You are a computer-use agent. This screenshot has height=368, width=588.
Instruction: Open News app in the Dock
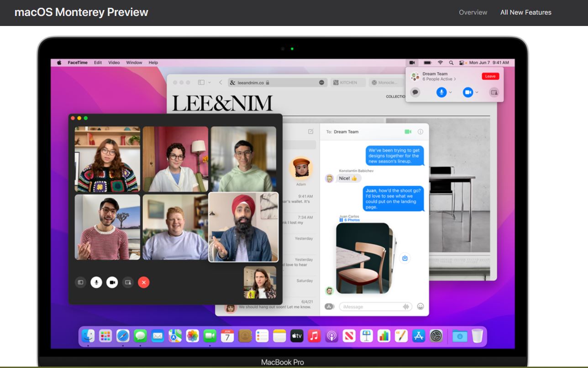coord(349,336)
